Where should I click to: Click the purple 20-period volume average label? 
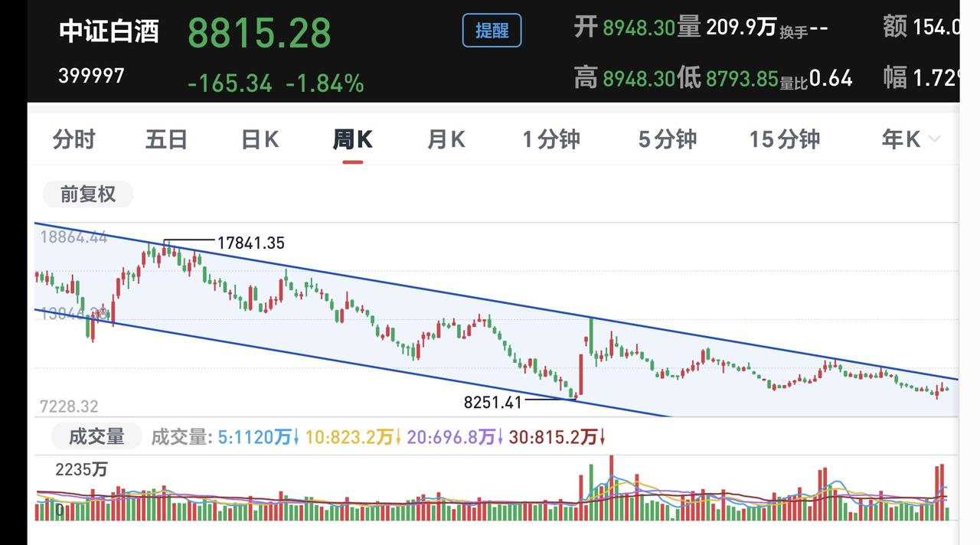point(455,437)
